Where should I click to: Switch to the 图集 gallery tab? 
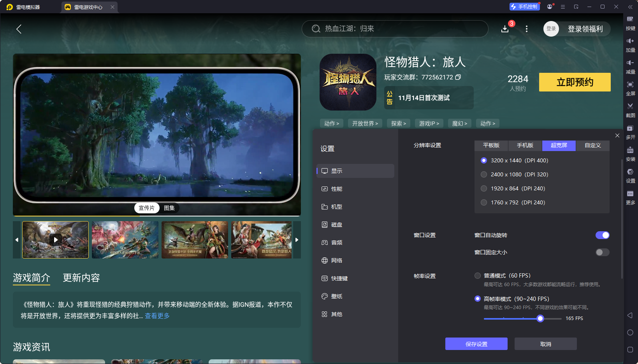[169, 208]
